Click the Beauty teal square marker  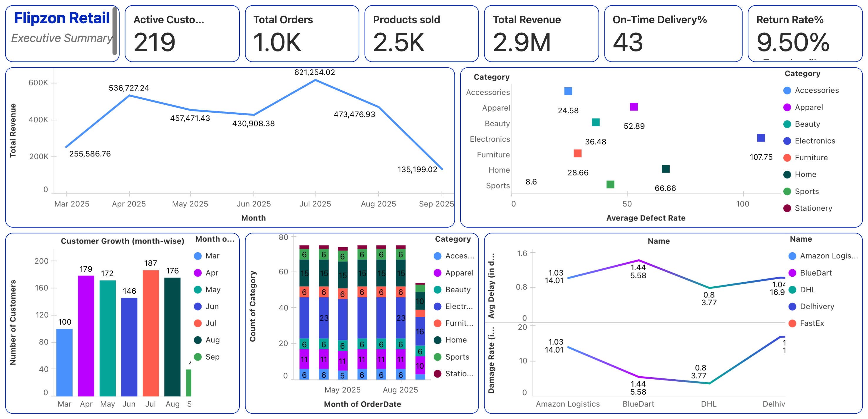(x=595, y=122)
